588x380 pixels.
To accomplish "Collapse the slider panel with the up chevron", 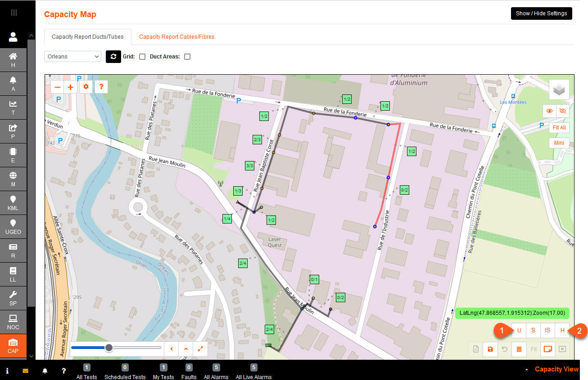I will (x=185, y=348).
